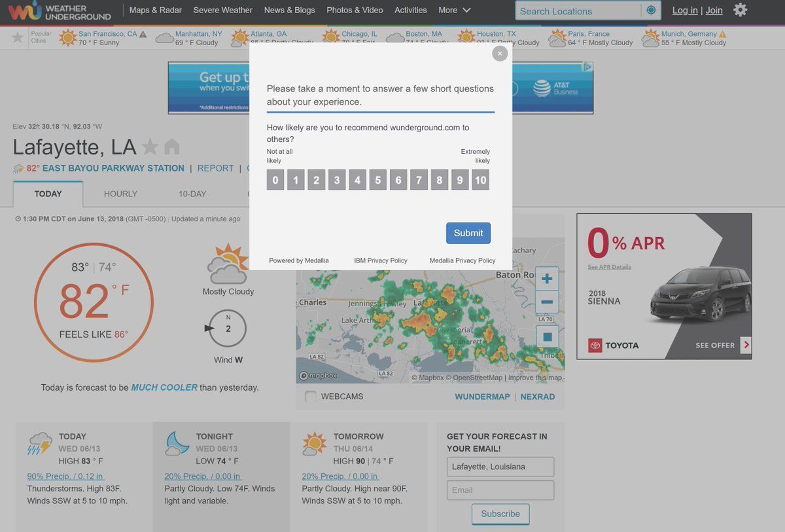
Task: Open Tonight's 20% Precip link
Action: [203, 476]
